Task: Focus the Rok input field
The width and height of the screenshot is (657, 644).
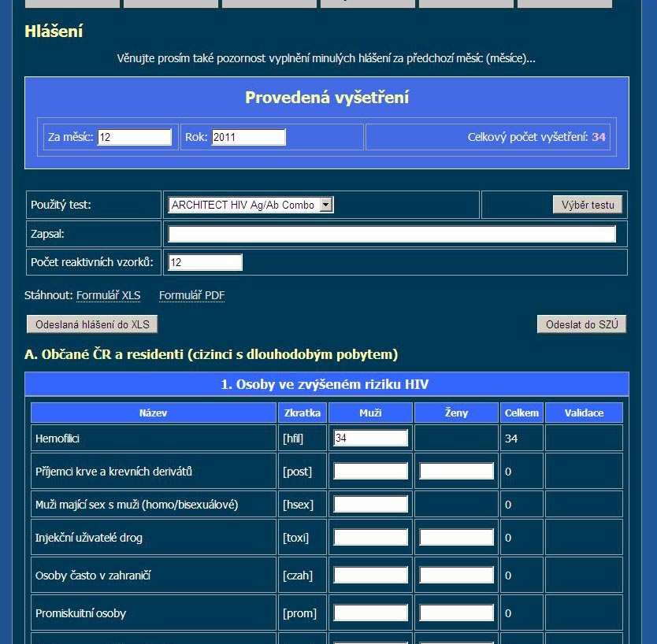Action: point(248,137)
